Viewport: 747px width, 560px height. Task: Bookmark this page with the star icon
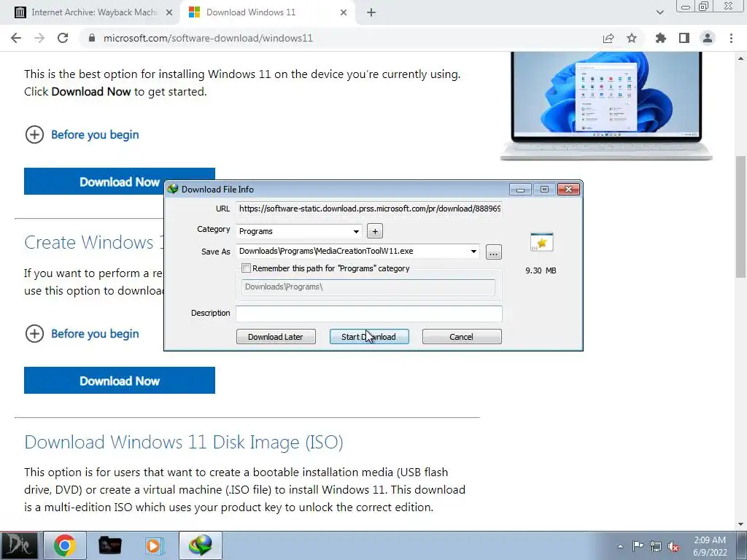632,38
